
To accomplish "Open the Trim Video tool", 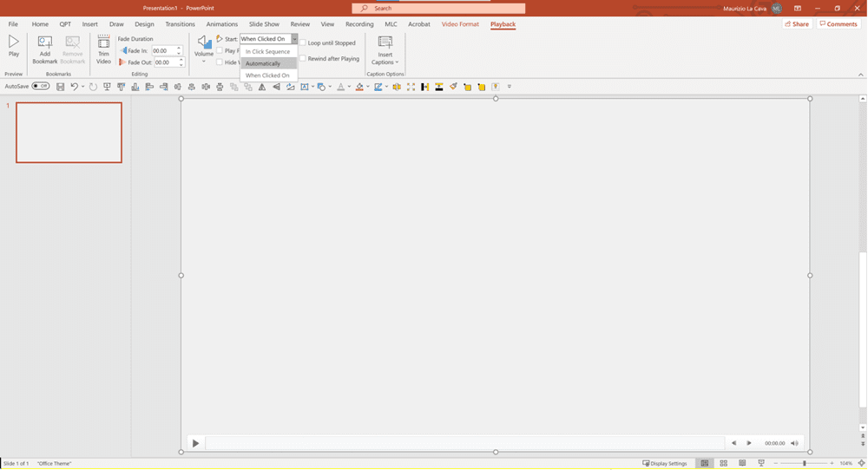I will pyautogui.click(x=103, y=49).
